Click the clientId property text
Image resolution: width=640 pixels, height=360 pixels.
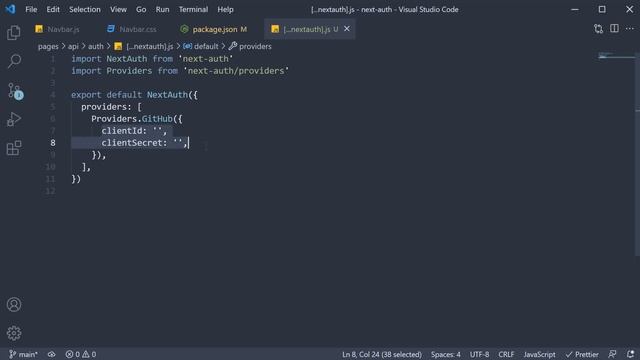tap(122, 131)
